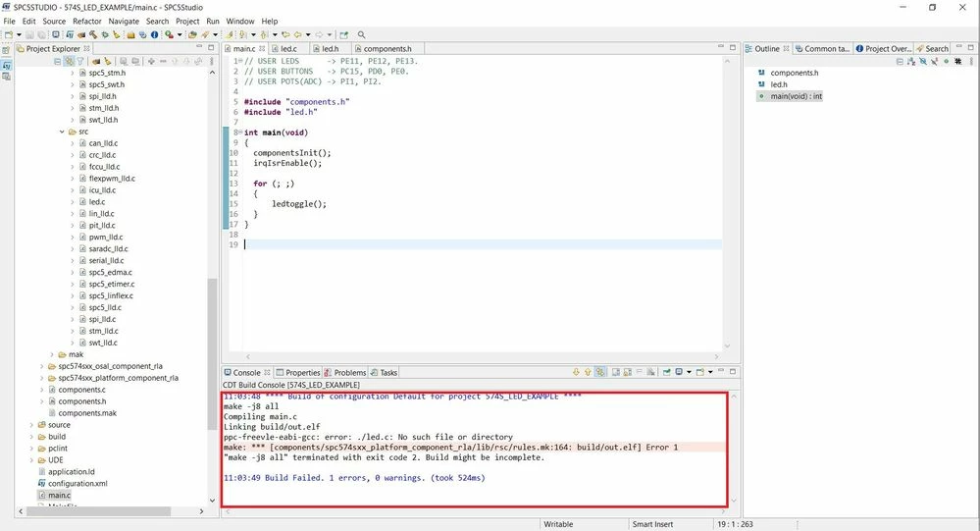Expand the source folder
980x531 pixels.
[x=31, y=425]
